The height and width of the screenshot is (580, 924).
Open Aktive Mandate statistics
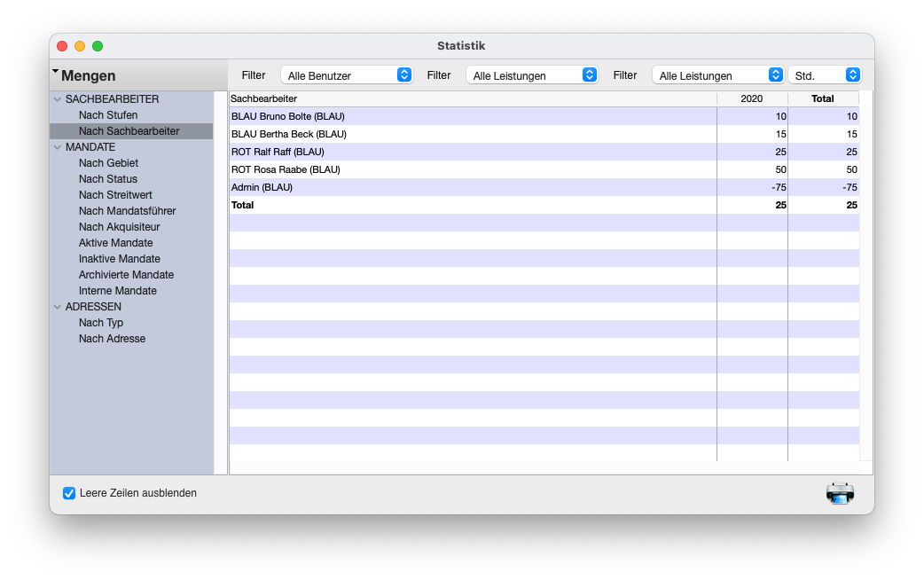pyautogui.click(x=115, y=243)
